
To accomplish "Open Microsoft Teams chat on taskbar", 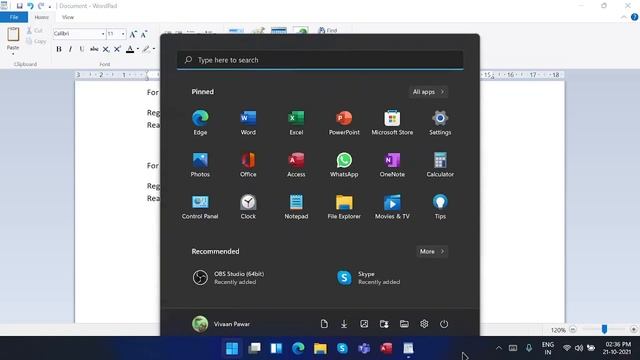I will click(x=364, y=348).
